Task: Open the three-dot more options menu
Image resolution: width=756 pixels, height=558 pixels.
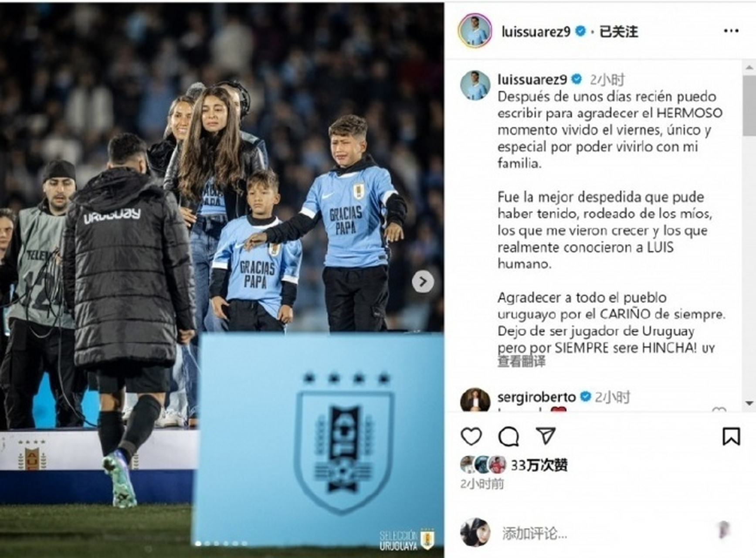Action: 731,31
